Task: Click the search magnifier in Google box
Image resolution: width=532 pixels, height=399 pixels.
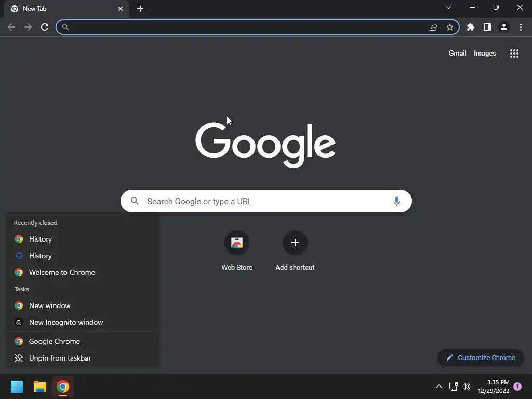Action: [135, 201]
